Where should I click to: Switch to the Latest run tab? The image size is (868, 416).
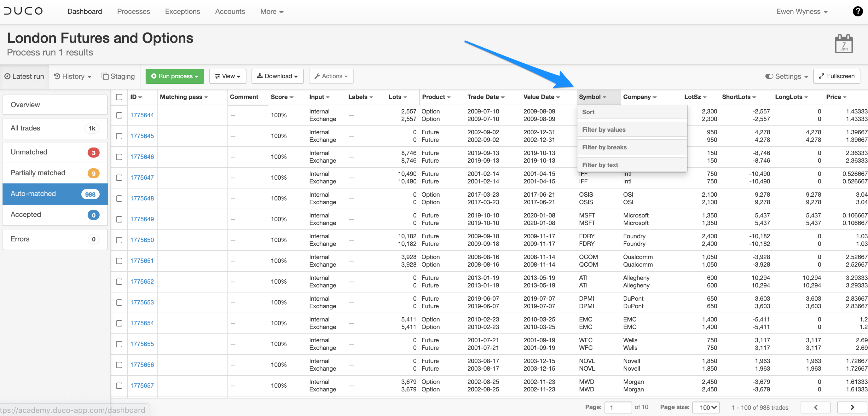point(24,77)
